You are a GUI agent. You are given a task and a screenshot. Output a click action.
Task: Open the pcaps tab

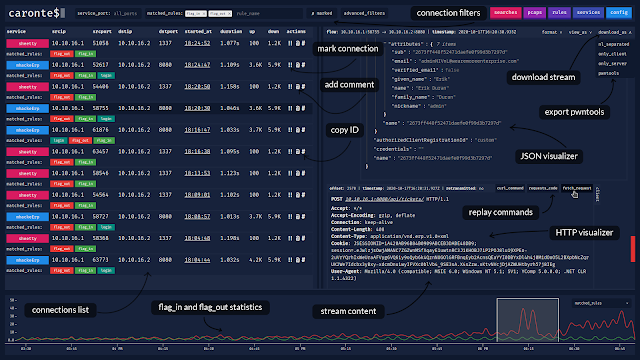(535, 13)
